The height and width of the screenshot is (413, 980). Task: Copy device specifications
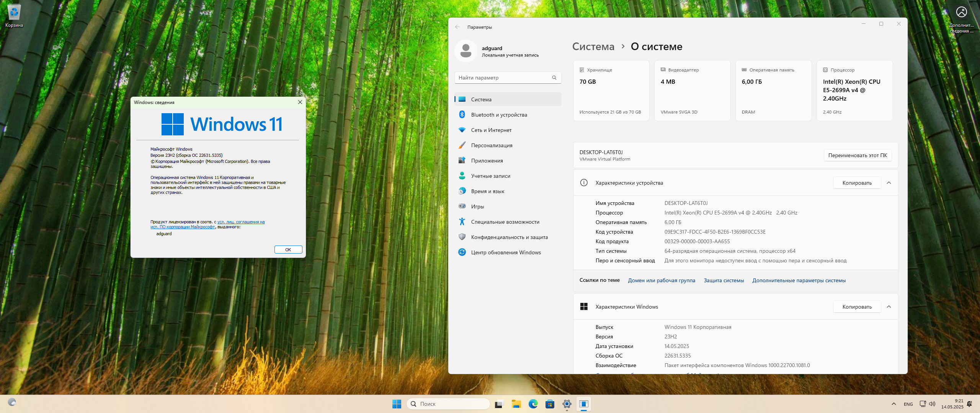(x=857, y=183)
